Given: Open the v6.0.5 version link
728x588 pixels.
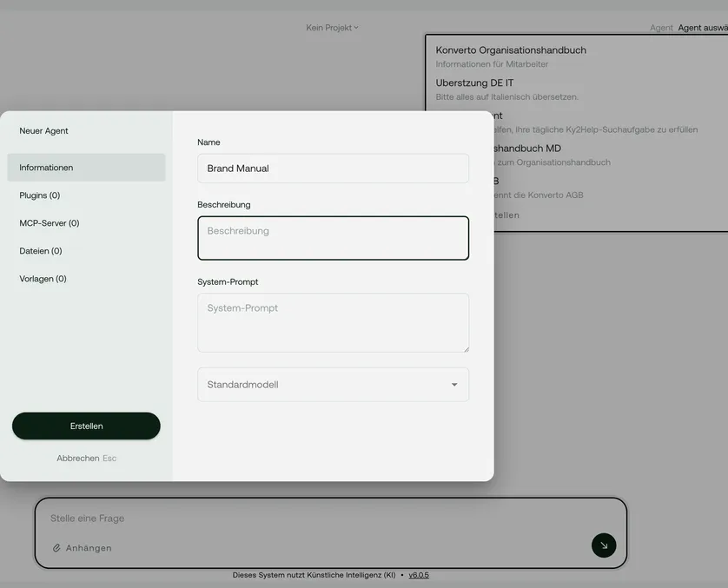Looking at the screenshot, I should pyautogui.click(x=419, y=575).
